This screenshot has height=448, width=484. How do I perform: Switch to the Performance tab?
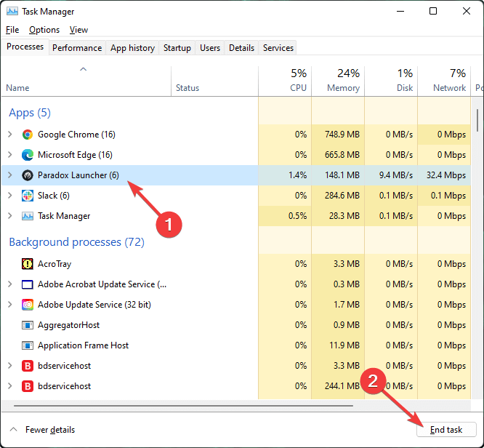click(x=77, y=48)
